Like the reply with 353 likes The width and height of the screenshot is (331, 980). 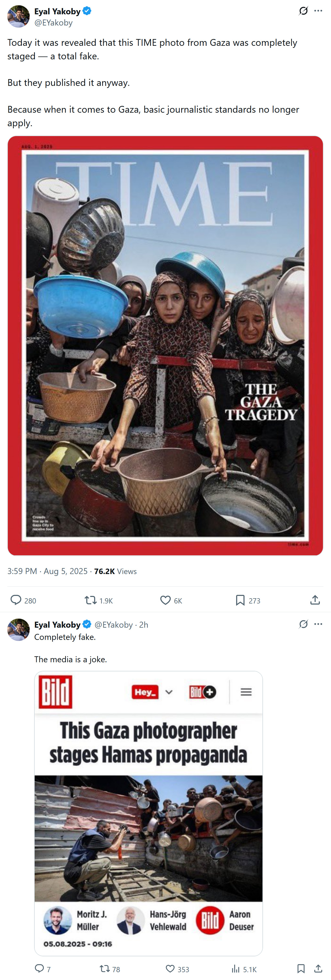click(x=170, y=968)
